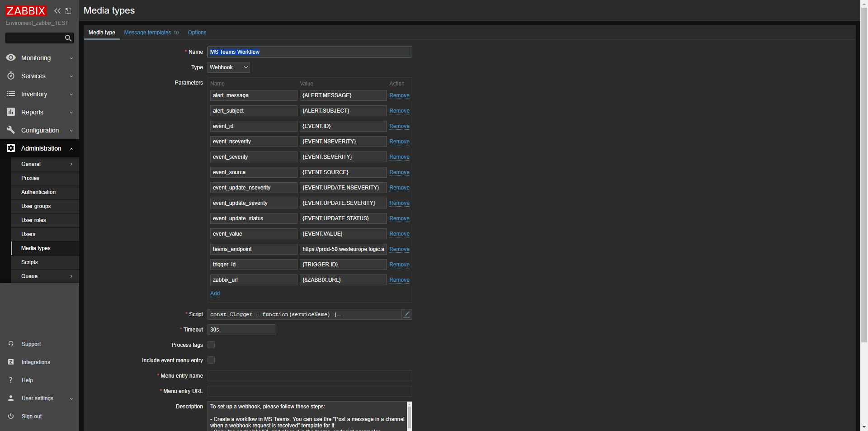868x431 pixels.
Task: Expand User settings in the sidebar
Action: pos(38,398)
